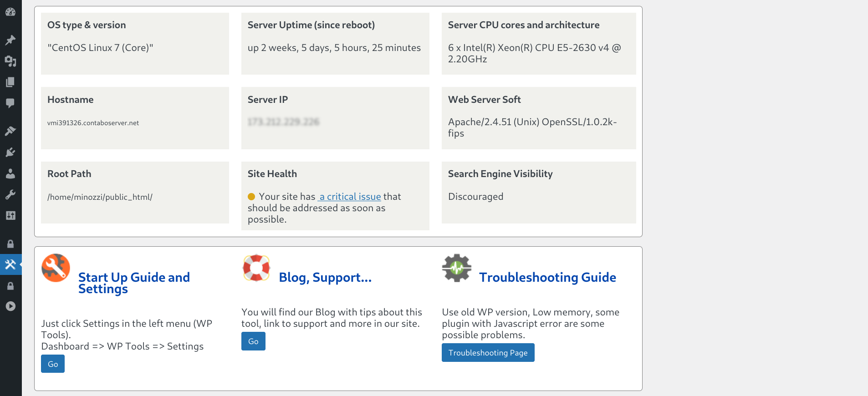Open Posts via the pushpin icon

10,40
